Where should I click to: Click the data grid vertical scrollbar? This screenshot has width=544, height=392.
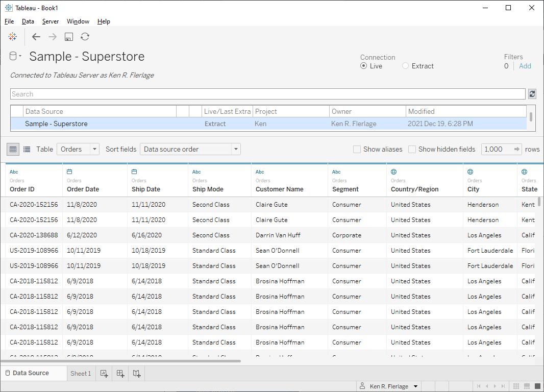(x=539, y=202)
